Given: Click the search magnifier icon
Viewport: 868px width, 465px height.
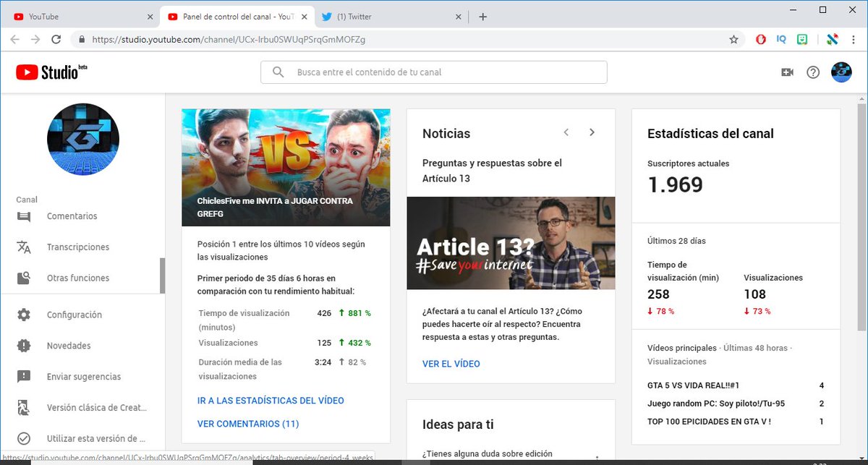Looking at the screenshot, I should click(x=278, y=72).
